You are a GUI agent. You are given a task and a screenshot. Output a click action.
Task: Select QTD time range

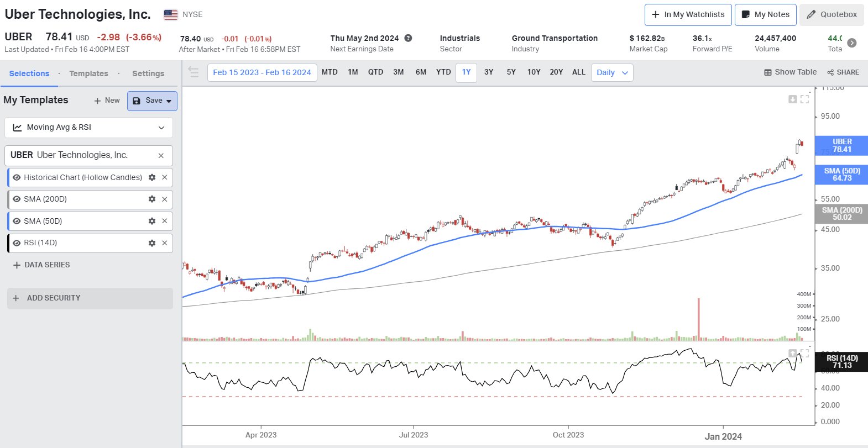375,72
